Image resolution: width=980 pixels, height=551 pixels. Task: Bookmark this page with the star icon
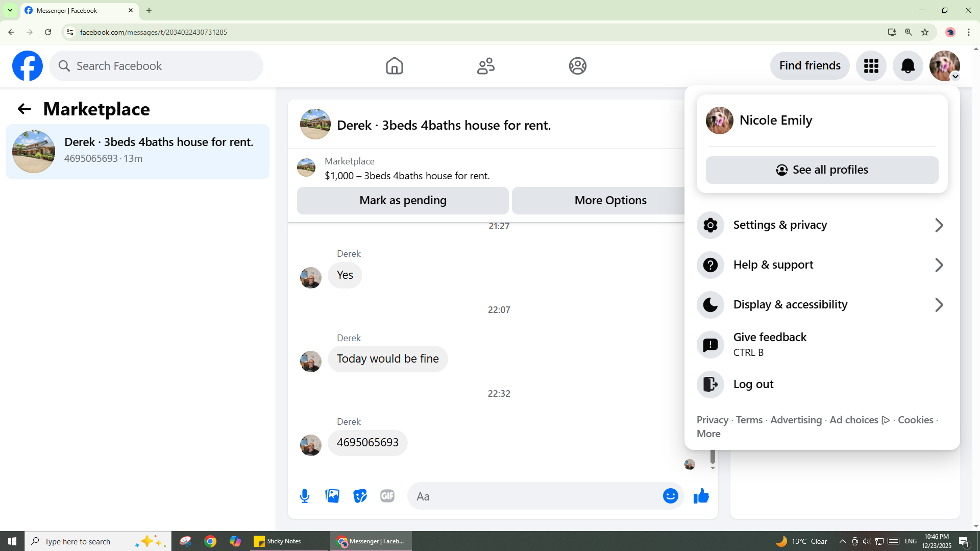pos(925,32)
